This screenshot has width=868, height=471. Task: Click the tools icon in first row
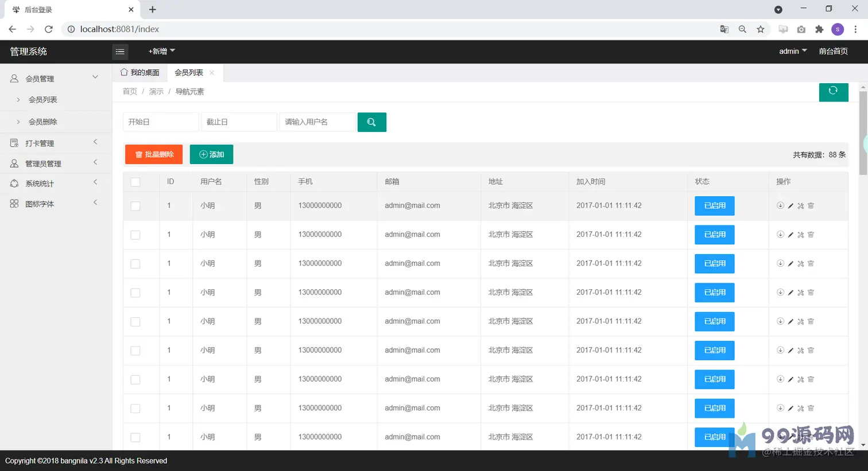coord(801,206)
